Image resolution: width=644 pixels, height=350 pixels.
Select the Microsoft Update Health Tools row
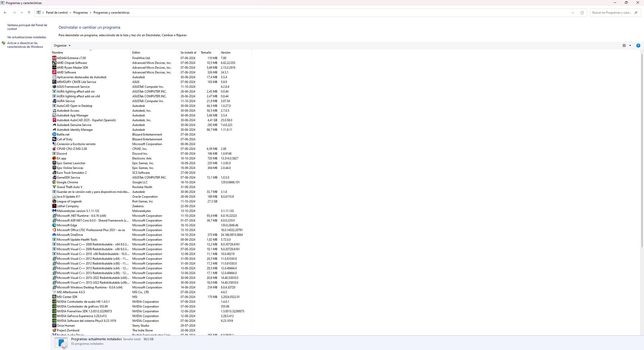[151, 240]
